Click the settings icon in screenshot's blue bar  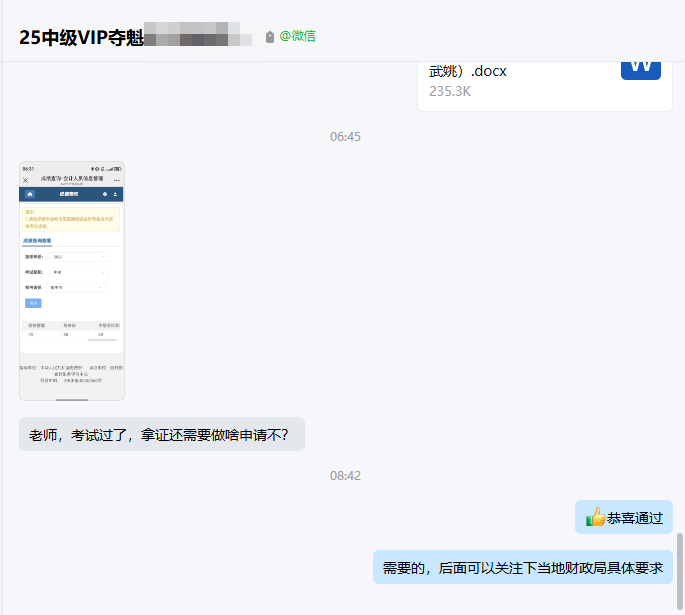tap(104, 193)
